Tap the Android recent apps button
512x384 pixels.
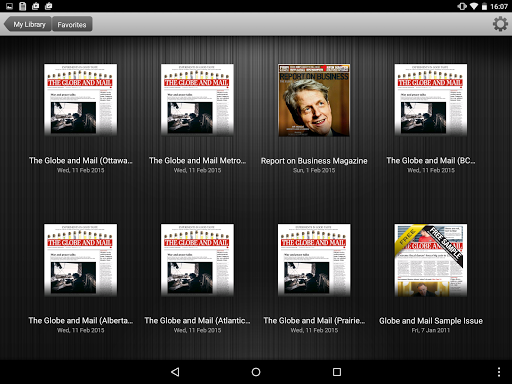pyautogui.click(x=337, y=372)
